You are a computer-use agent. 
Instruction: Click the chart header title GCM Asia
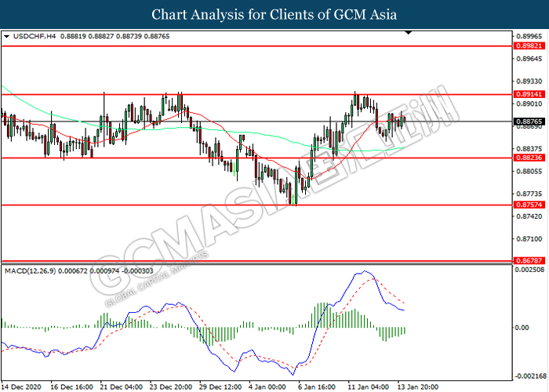274,14
